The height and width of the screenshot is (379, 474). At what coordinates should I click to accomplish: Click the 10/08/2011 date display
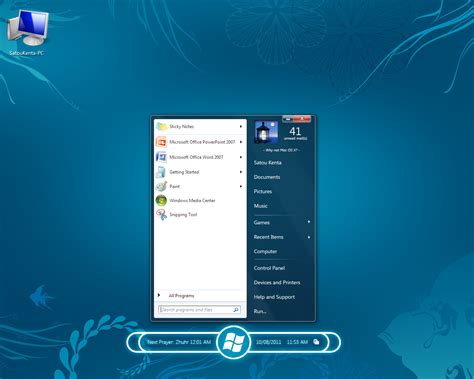click(268, 342)
